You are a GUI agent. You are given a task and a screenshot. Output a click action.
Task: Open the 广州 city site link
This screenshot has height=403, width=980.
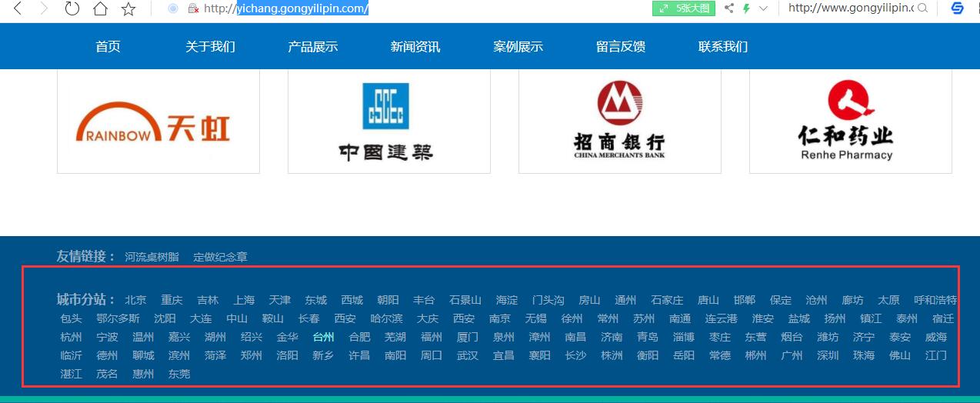click(792, 355)
